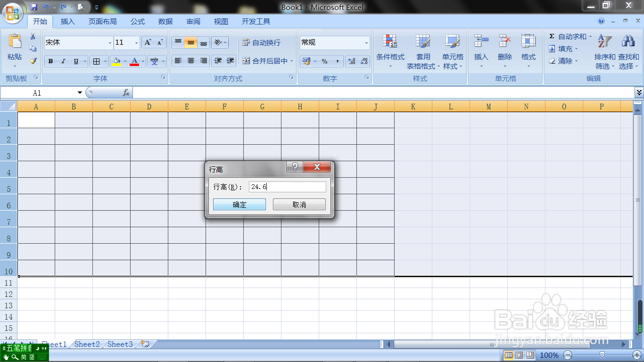
Task: Switch to the 公式 tab
Action: [138, 22]
